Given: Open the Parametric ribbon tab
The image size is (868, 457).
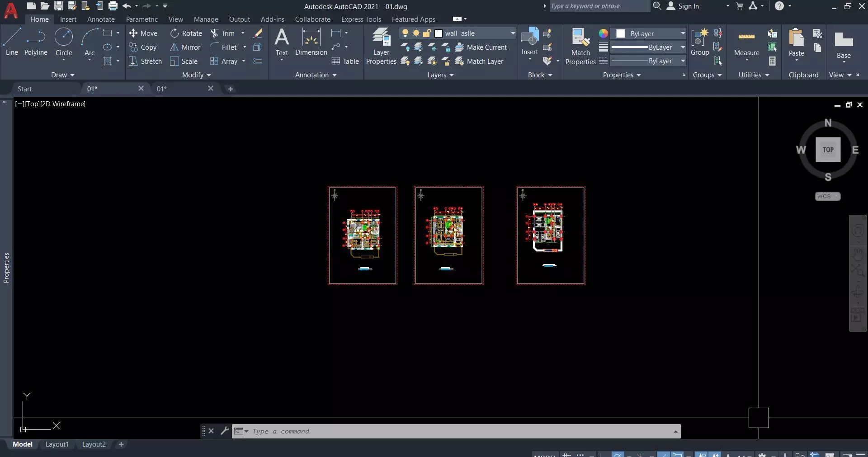Looking at the screenshot, I should coord(142,19).
